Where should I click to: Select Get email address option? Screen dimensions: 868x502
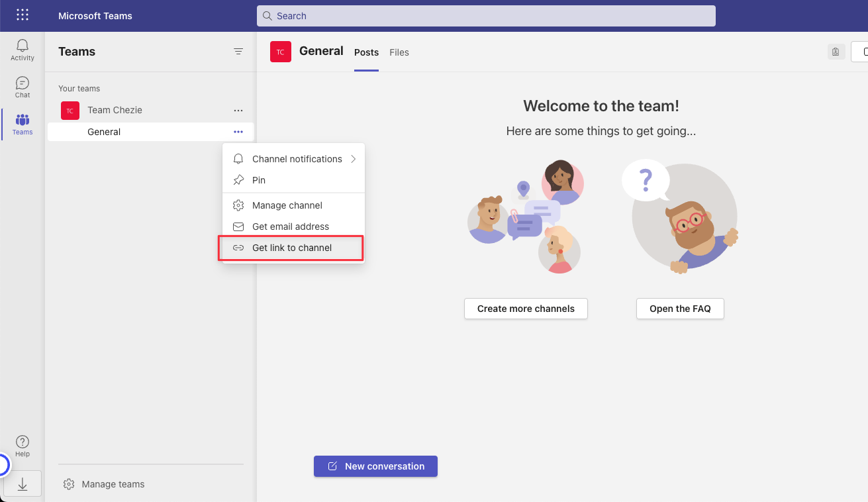click(x=291, y=226)
